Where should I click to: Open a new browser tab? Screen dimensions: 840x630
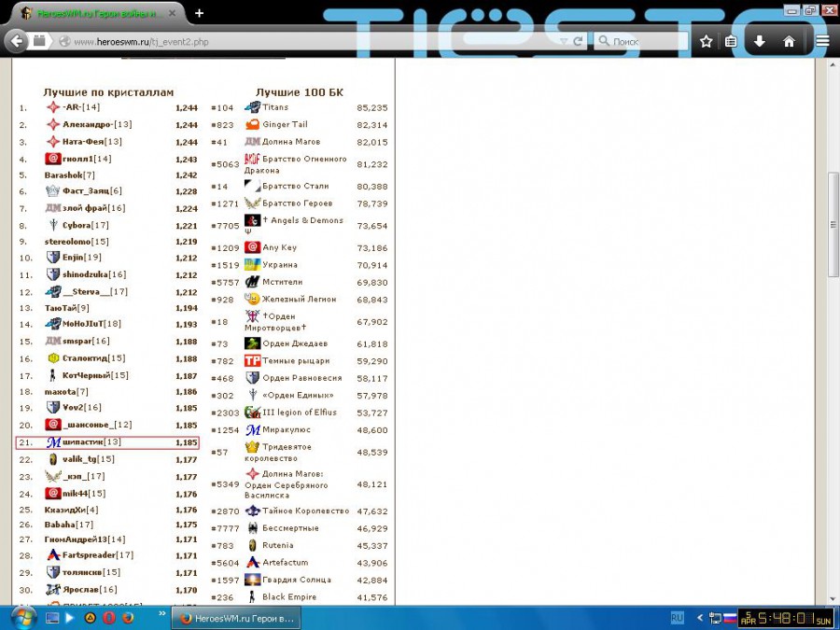click(x=200, y=13)
